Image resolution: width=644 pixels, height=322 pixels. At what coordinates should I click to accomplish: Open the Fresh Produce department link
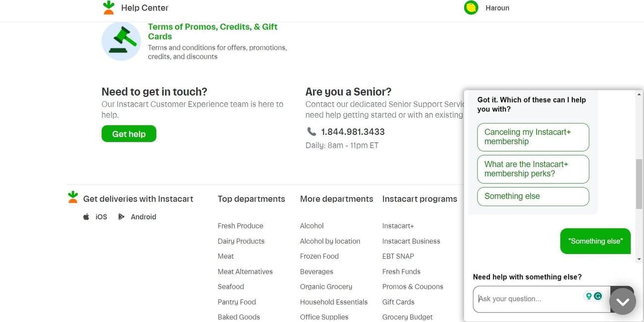click(x=240, y=225)
